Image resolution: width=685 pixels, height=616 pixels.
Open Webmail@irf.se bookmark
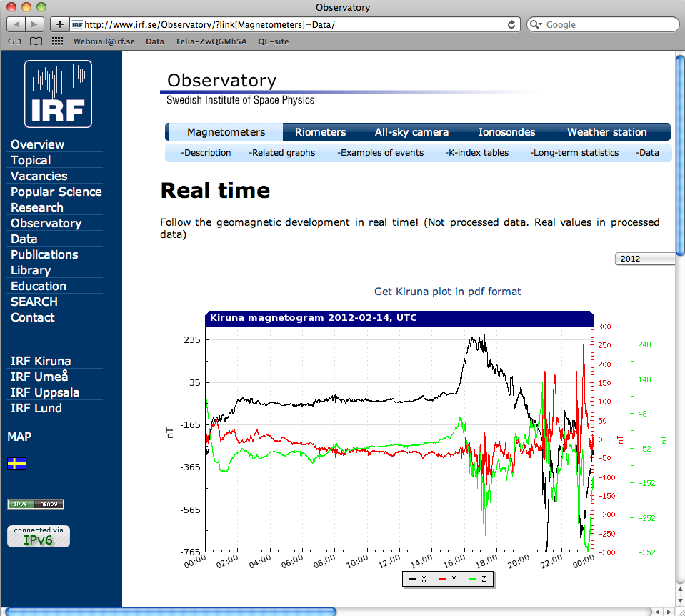click(104, 41)
